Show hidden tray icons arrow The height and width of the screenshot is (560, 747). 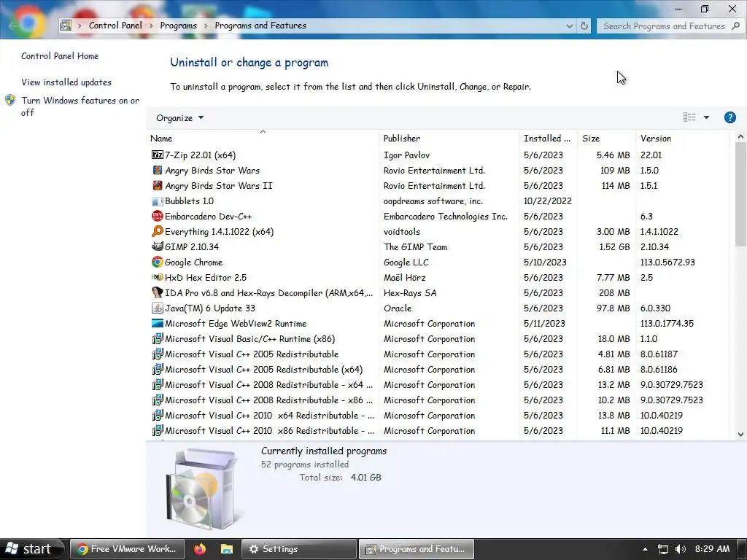[645, 549]
